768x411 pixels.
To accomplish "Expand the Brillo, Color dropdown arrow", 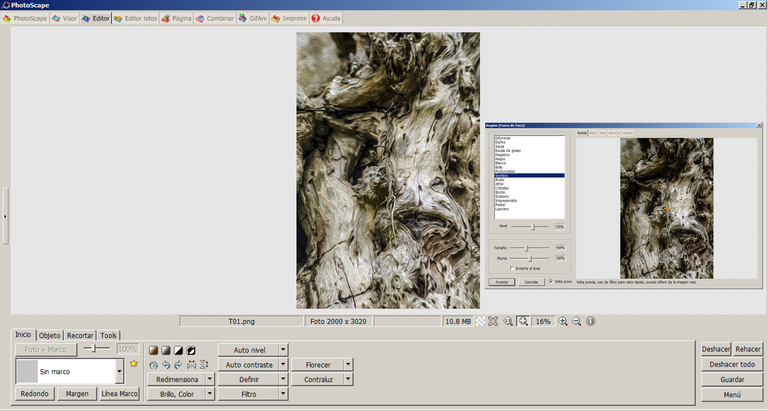I will [x=210, y=394].
